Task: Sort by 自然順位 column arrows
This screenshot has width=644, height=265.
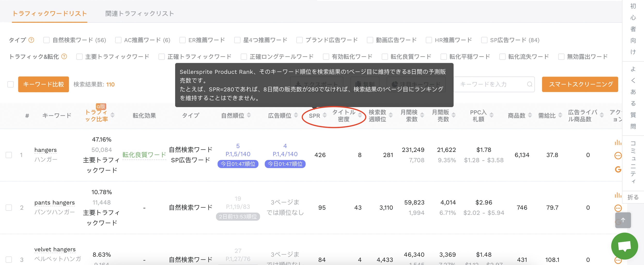Action: tap(249, 115)
